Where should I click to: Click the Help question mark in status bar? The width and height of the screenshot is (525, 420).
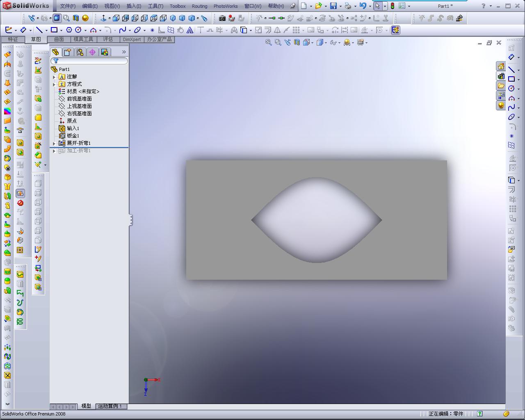coord(479,413)
